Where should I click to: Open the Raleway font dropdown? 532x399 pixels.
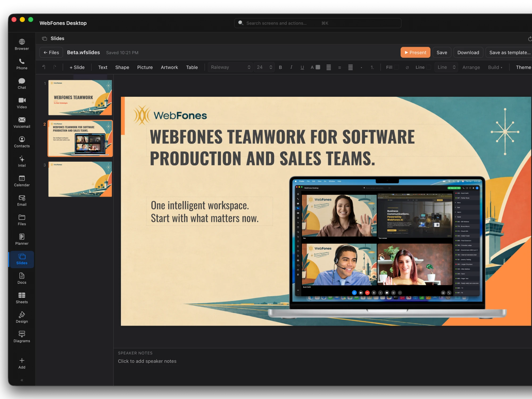230,67
